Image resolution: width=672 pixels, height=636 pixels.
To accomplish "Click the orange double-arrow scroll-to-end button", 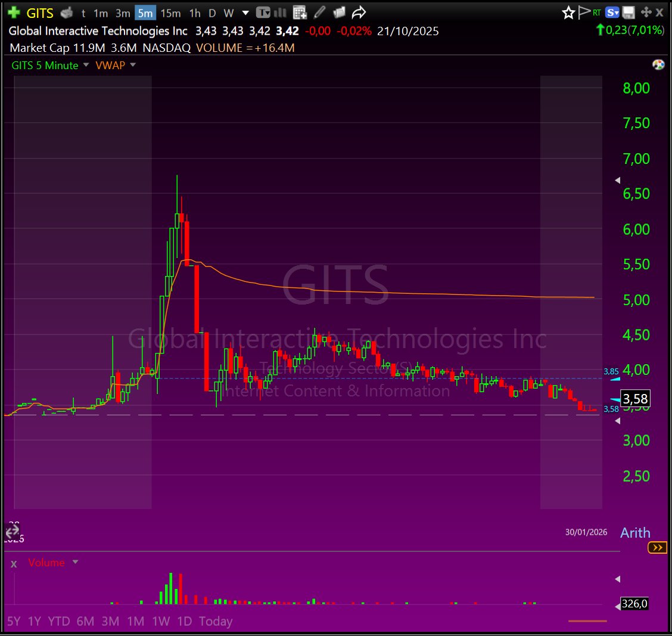I will pos(658,548).
